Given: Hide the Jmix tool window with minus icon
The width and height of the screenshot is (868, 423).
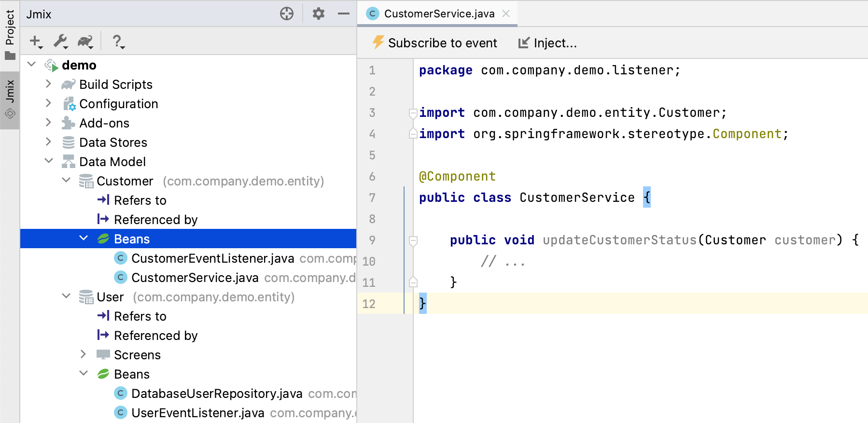Looking at the screenshot, I should 344,14.
